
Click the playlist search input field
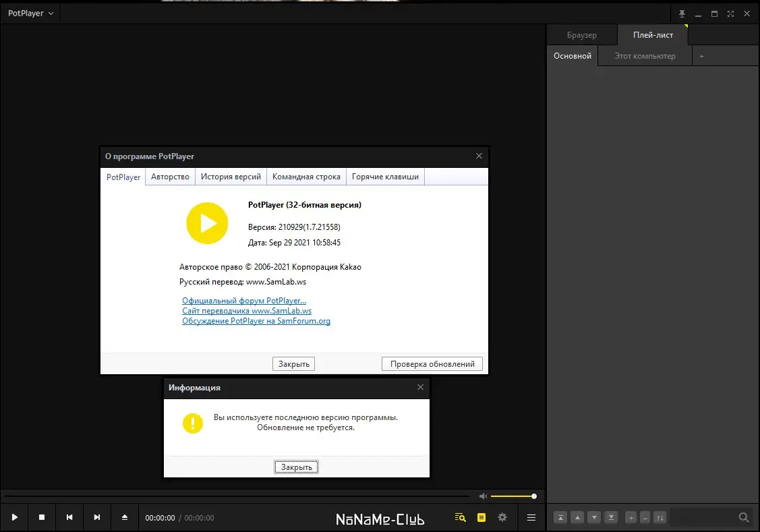pos(701,517)
